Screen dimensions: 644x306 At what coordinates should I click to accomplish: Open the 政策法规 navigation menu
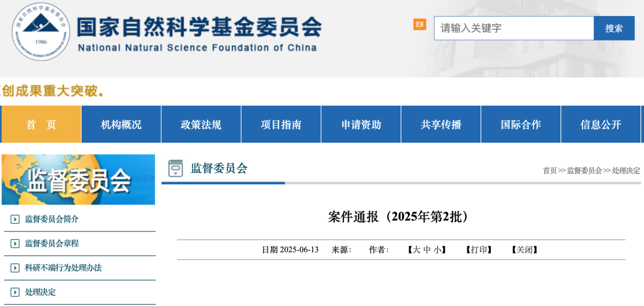click(202, 125)
